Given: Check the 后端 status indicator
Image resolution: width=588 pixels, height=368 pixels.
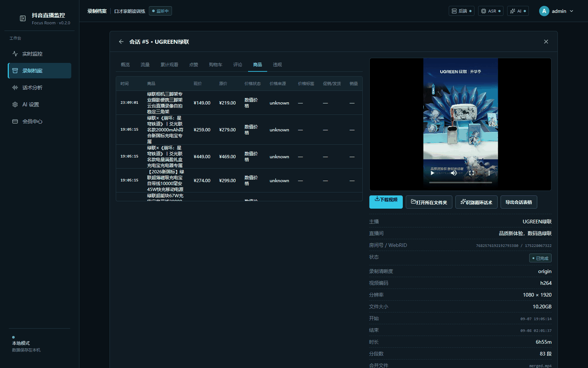Looking at the screenshot, I should coord(461,11).
